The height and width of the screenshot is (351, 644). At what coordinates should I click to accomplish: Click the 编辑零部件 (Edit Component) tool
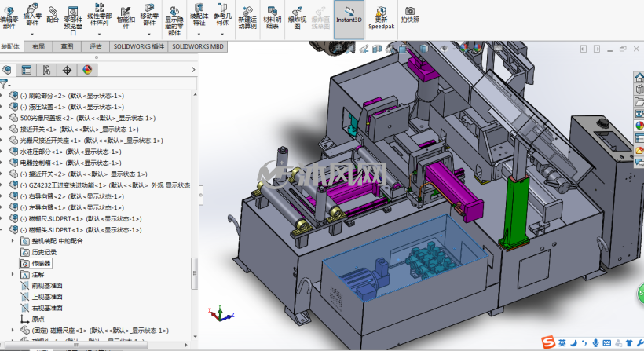click(x=9, y=17)
